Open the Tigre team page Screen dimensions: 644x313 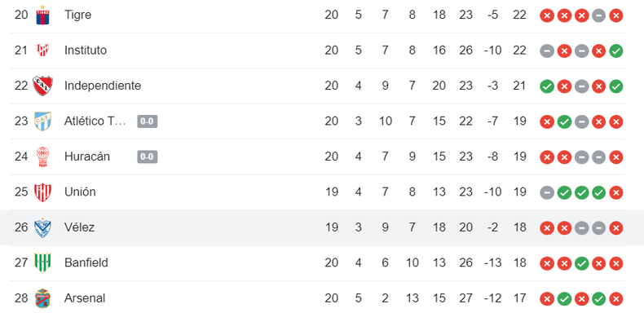click(77, 15)
